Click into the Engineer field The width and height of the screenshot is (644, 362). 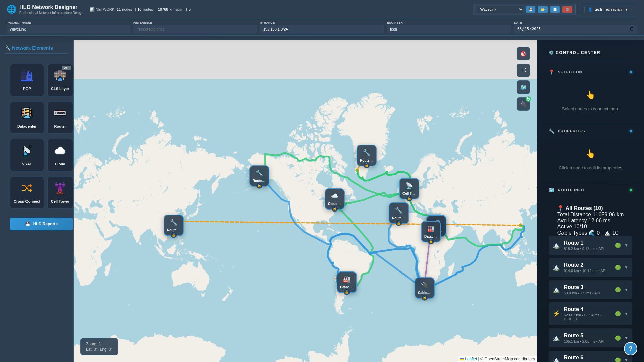[x=449, y=29]
